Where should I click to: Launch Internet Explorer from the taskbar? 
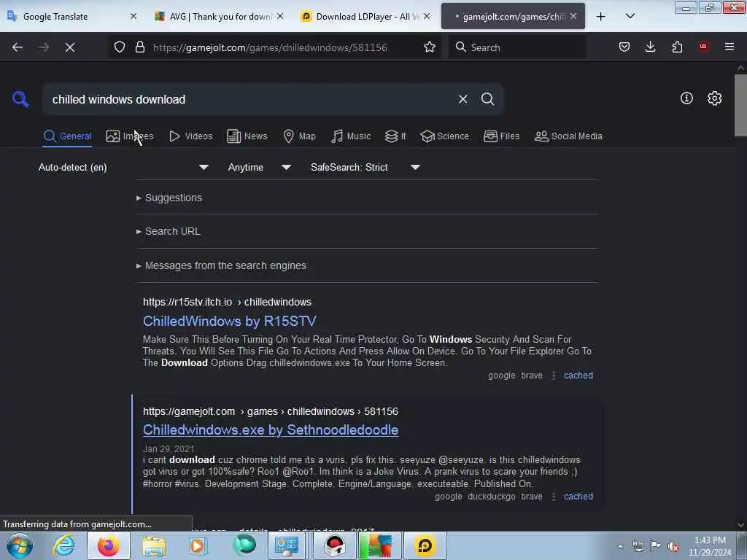(x=63, y=545)
